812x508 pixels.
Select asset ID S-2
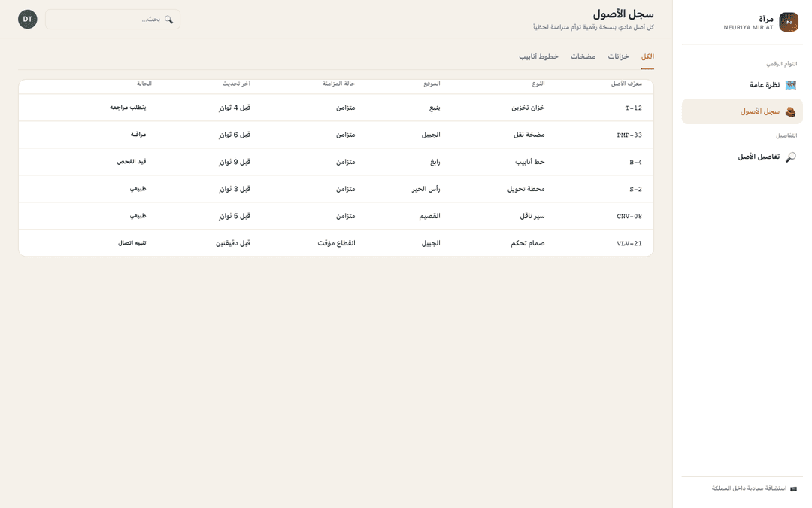point(635,189)
